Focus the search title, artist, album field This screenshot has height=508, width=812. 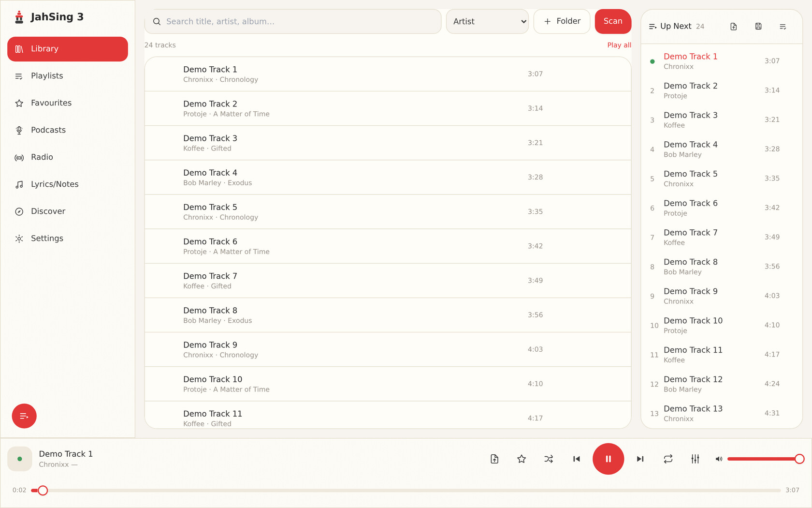pyautogui.click(x=293, y=21)
